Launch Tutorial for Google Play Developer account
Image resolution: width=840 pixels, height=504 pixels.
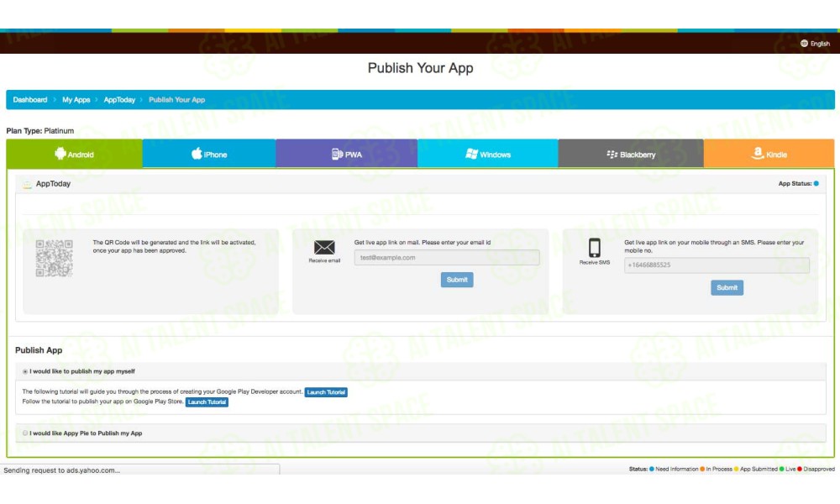pyautogui.click(x=326, y=392)
